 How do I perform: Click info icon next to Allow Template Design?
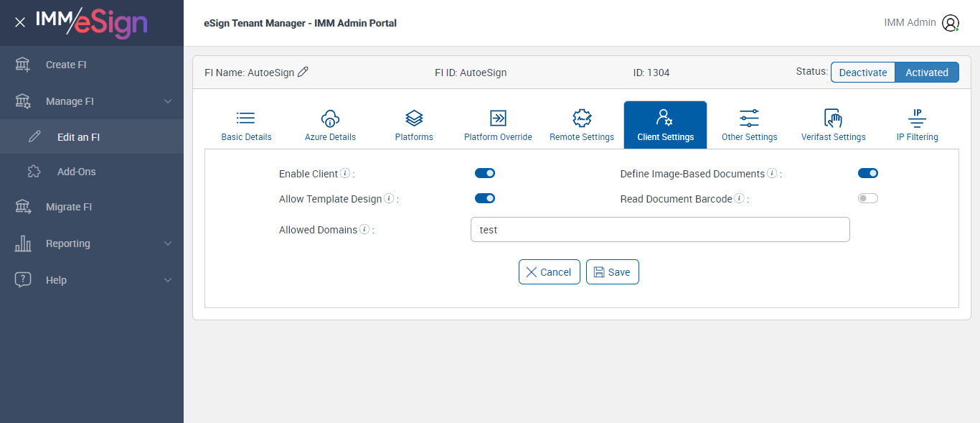(x=389, y=198)
